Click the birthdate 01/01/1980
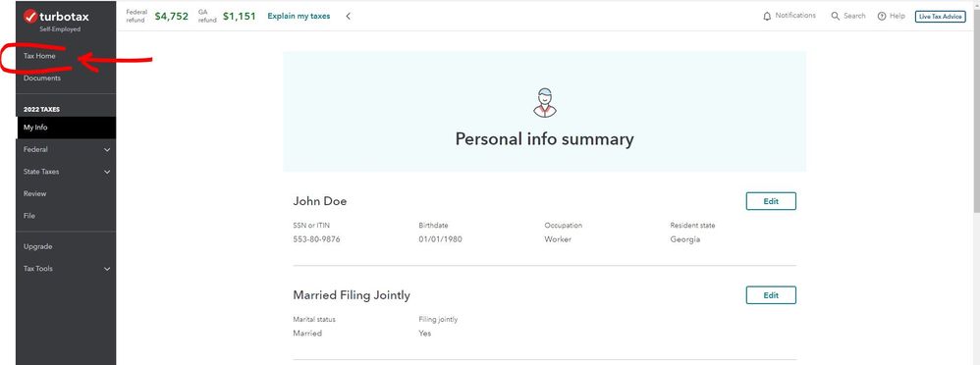This screenshot has width=980, height=365. coord(441,239)
